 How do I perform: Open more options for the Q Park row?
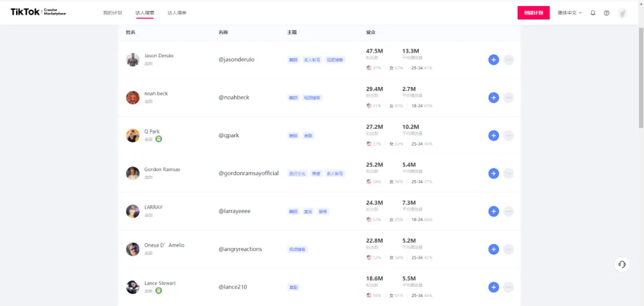(509, 135)
